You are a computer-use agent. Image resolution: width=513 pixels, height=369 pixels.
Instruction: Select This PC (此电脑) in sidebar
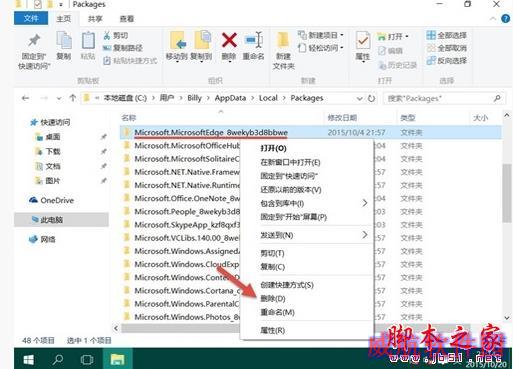[x=61, y=220]
